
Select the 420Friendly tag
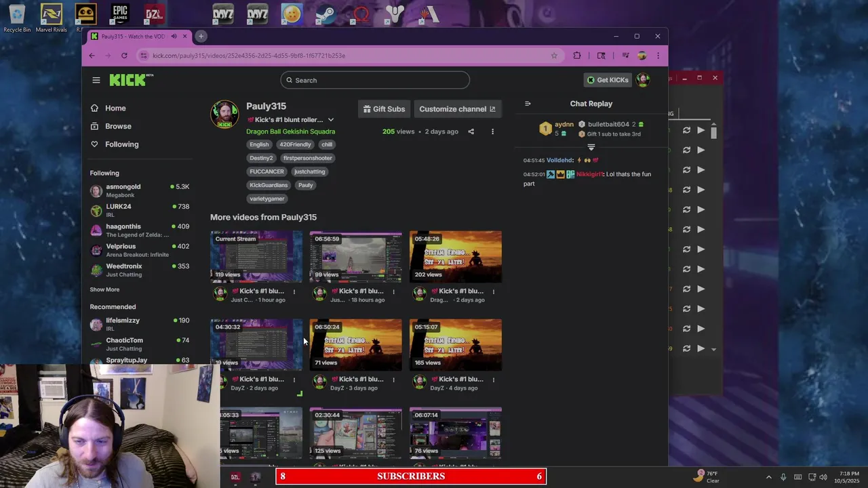(295, 144)
